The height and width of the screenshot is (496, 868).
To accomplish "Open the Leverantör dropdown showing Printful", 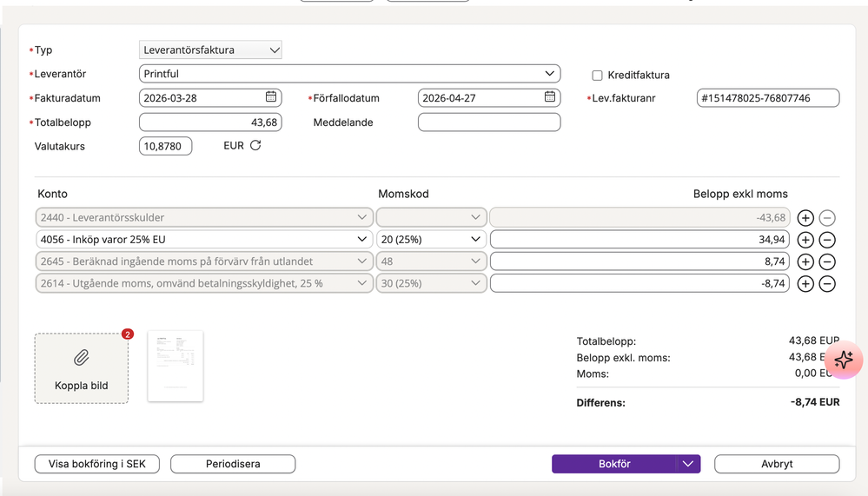I will coord(350,74).
